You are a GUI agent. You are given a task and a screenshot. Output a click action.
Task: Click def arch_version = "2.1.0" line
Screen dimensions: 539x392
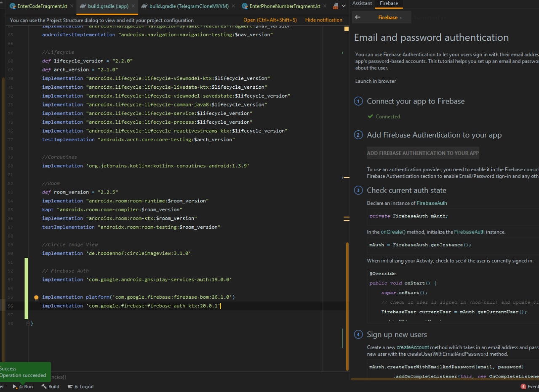click(80, 70)
